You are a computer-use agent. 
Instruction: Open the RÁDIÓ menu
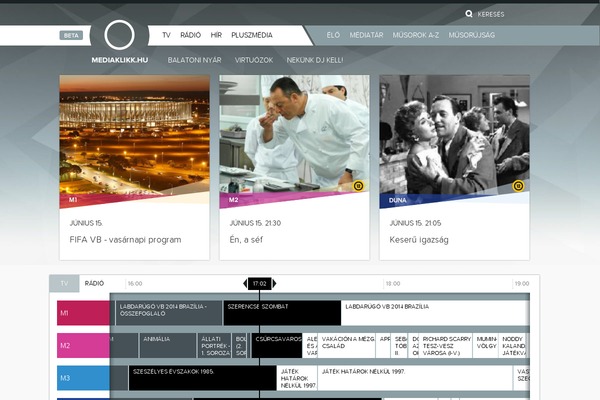click(191, 35)
